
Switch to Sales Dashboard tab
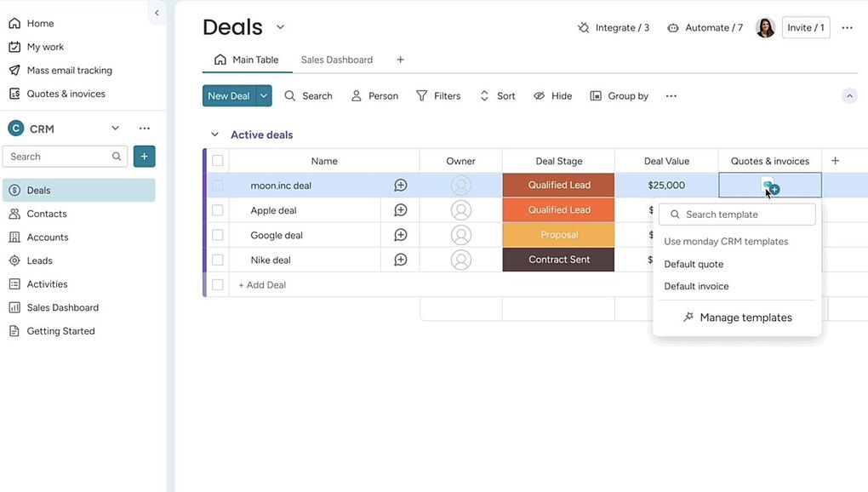point(337,60)
